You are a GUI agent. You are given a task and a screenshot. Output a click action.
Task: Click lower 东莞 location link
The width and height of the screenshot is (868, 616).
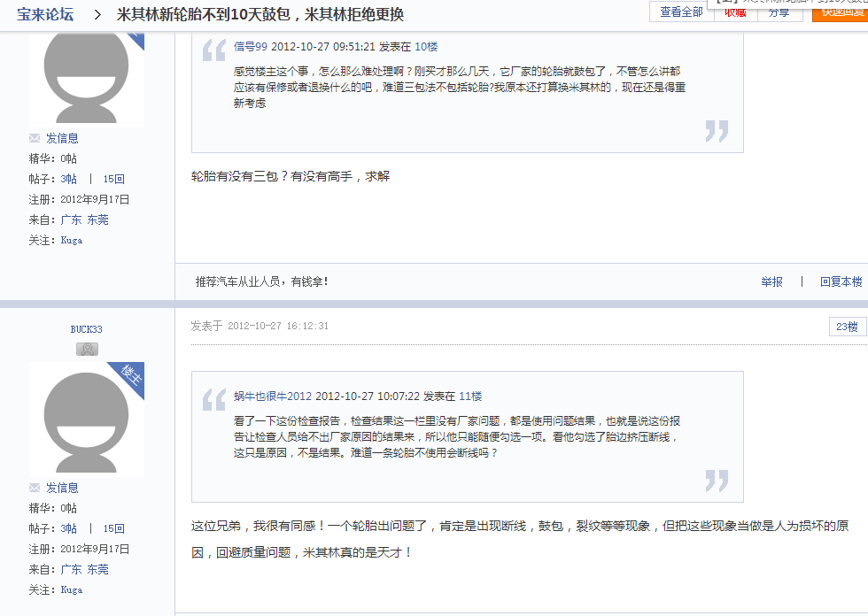pos(98,570)
